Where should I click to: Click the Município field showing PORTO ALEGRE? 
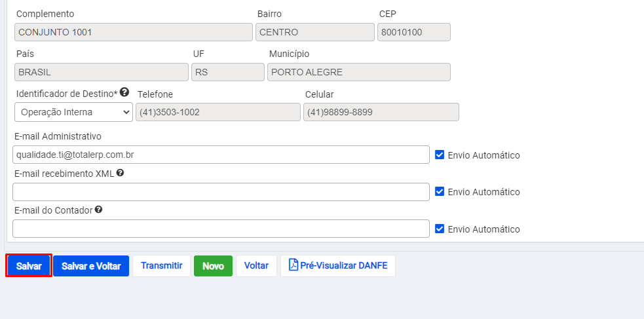click(359, 72)
